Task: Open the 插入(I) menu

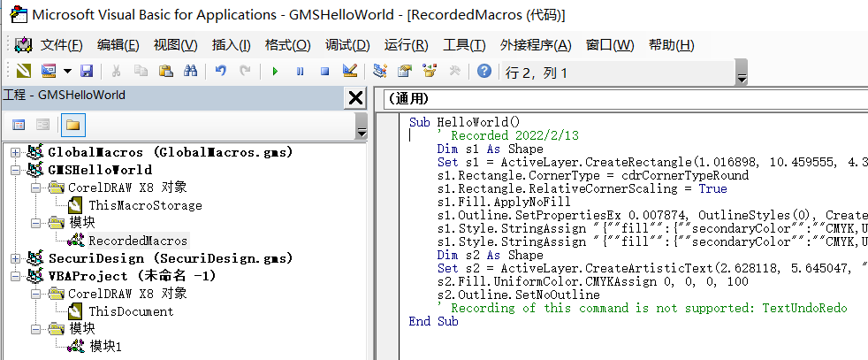Action: [x=232, y=45]
